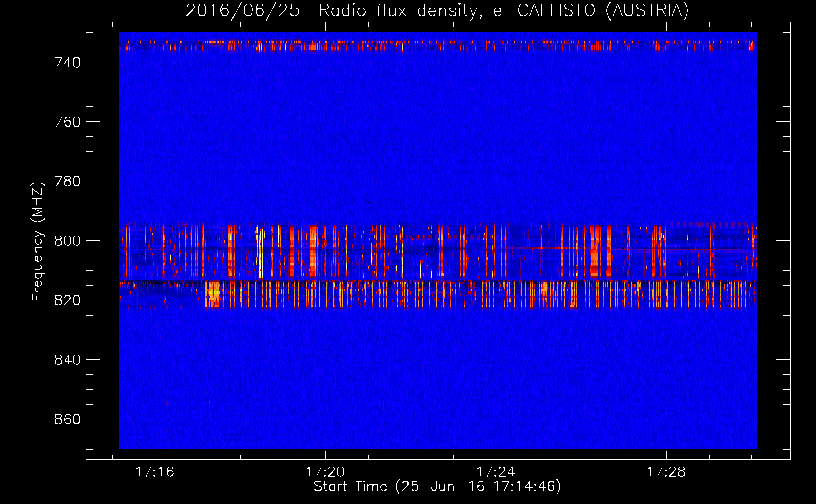Select the 760 frequency tick label

tap(68, 122)
